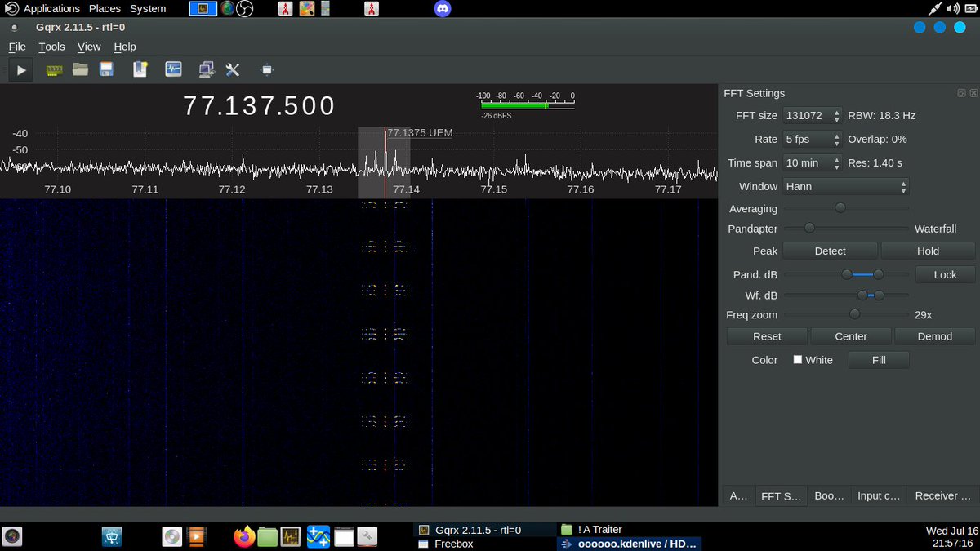Open the remote control computers icon
Image resolution: width=980 pixels, height=551 pixels.
(x=207, y=70)
